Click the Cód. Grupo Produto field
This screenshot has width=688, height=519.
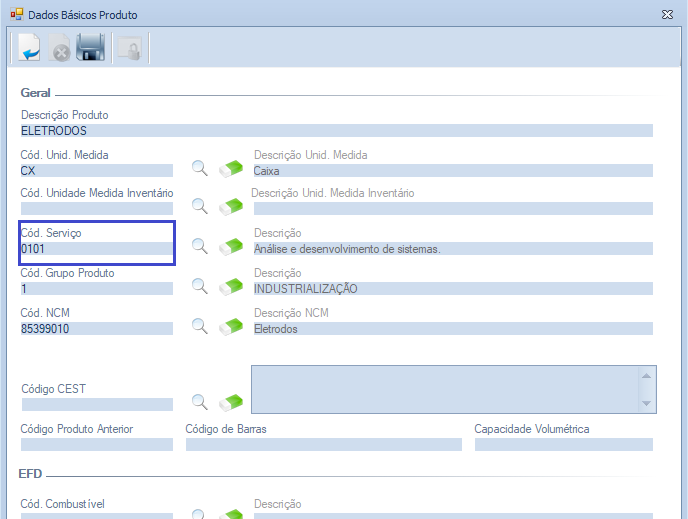coord(97,289)
